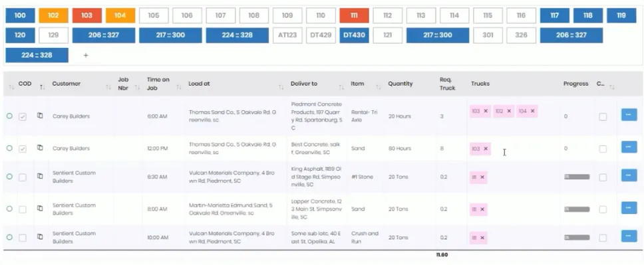Click truck tile AT123
This screenshot has height=265, width=644.
(x=287, y=35)
